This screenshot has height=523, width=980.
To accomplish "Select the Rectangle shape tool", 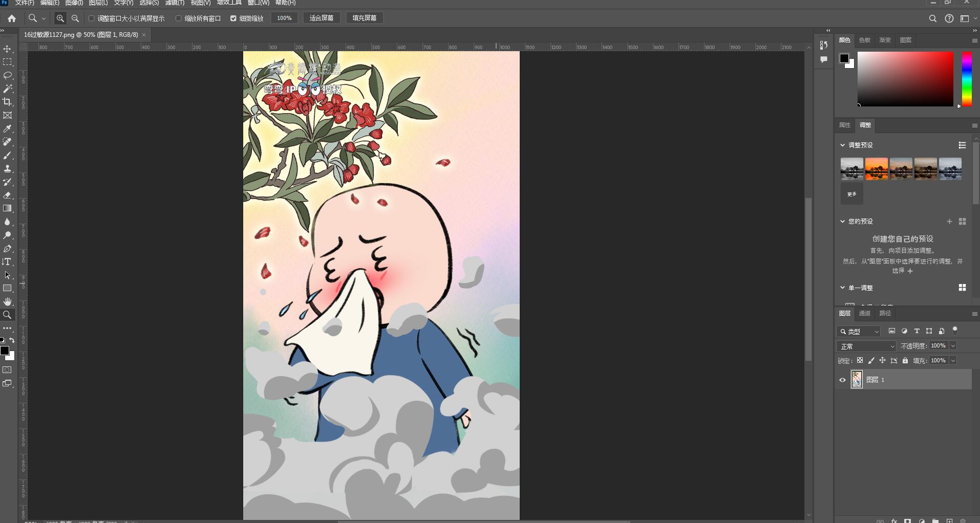I will click(7, 289).
